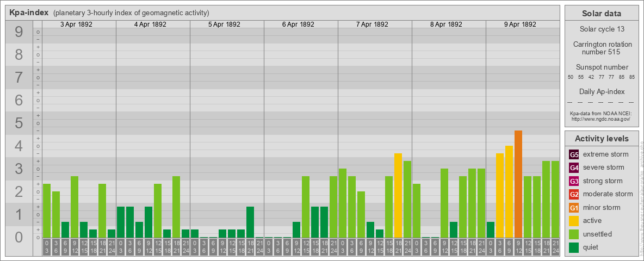Click the 8 Apr 12-15h dark green bar
644x261 pixels.
(454, 230)
